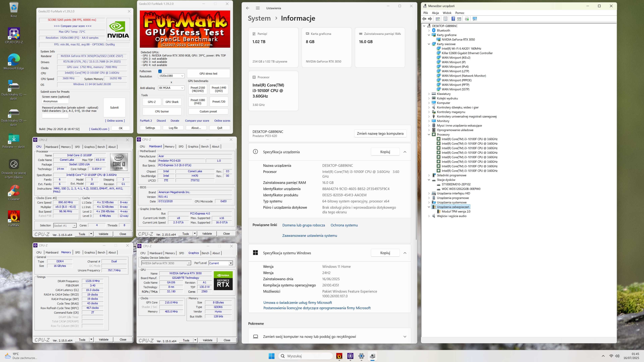Viewport: 644px width, 362px height.
Task: Open CPUID CPU-Z desktop shortcut
Action: pos(14,36)
